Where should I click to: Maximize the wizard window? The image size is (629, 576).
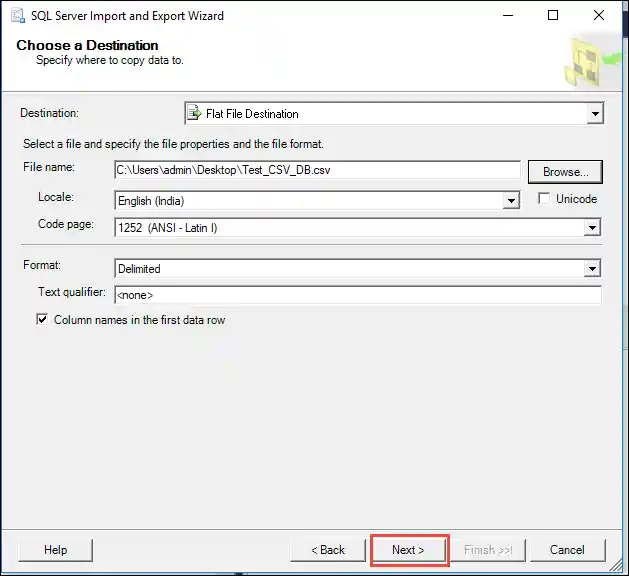[x=553, y=15]
